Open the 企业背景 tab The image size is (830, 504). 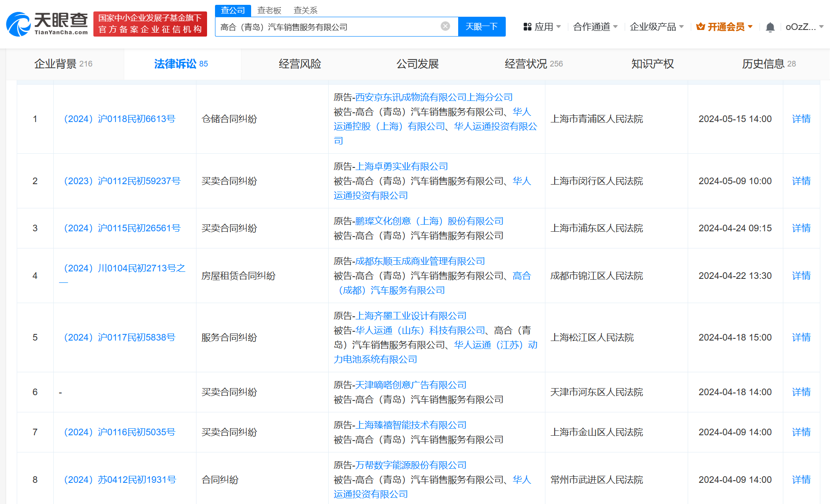point(63,64)
